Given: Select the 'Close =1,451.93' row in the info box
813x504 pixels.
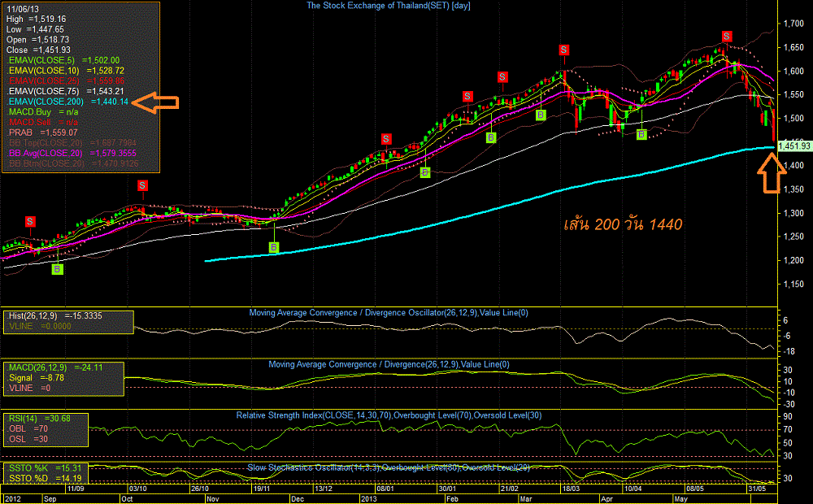Looking at the screenshot, I should 38,50.
